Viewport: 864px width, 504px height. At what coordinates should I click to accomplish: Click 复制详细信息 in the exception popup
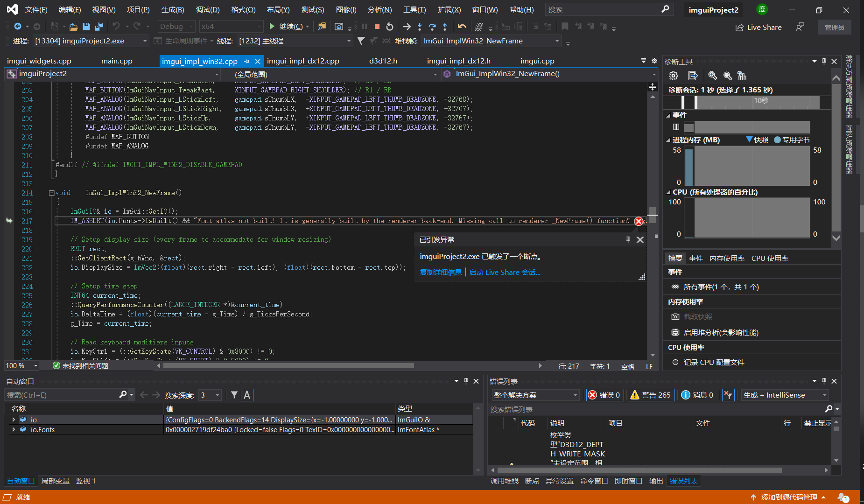440,272
